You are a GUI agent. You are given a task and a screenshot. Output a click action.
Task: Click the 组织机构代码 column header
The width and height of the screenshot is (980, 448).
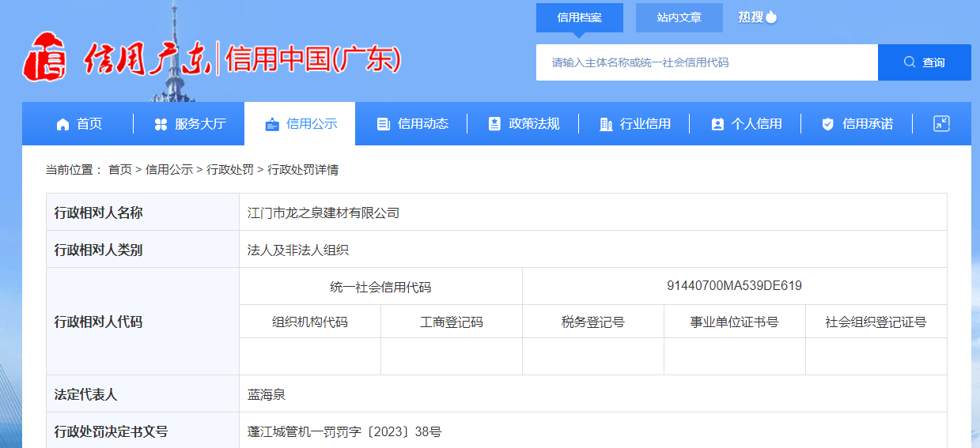(310, 322)
